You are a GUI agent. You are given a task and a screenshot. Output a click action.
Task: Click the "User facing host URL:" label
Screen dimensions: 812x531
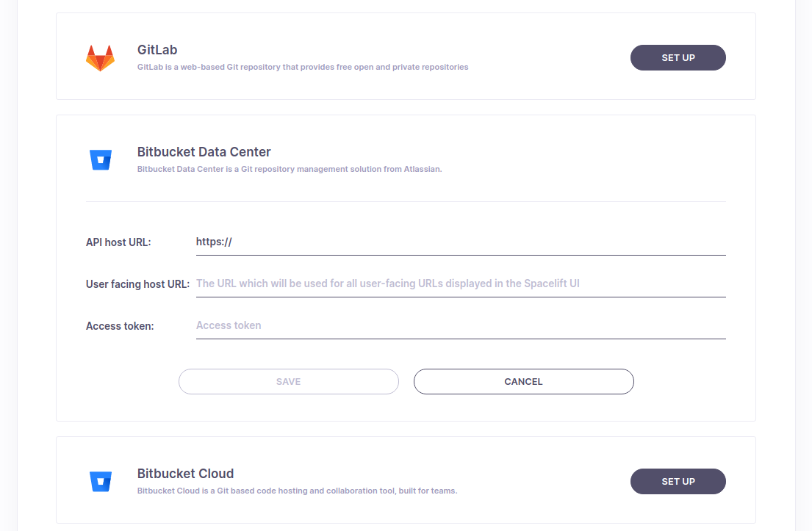(x=137, y=284)
